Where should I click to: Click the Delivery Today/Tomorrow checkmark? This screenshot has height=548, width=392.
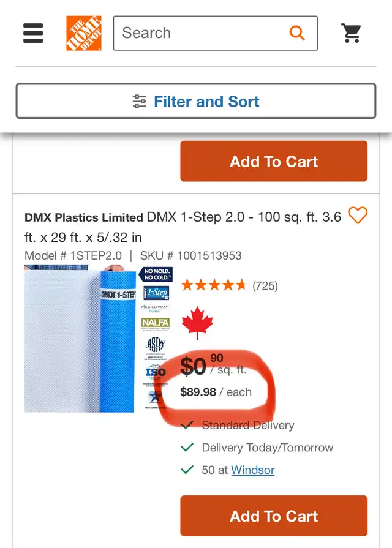[189, 448]
